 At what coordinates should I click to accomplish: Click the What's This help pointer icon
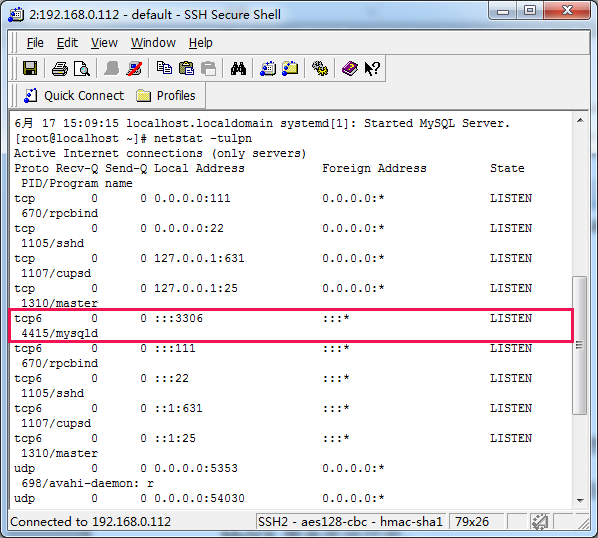coord(372,69)
